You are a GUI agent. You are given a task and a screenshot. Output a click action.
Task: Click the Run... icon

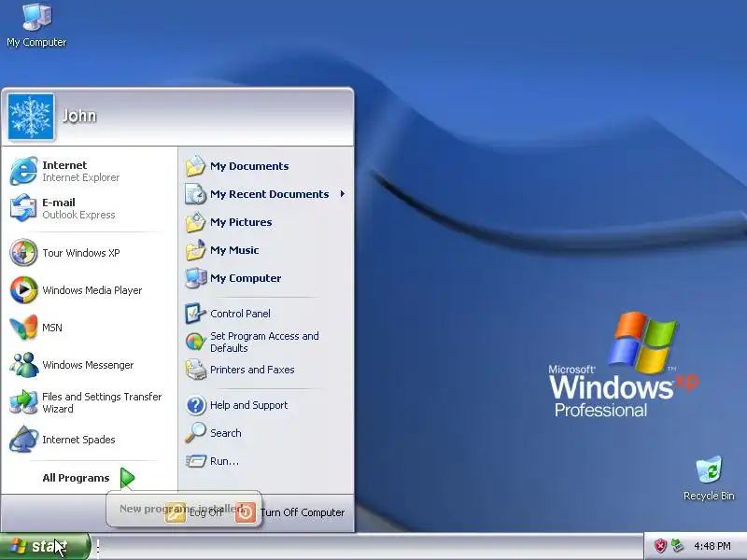click(195, 461)
